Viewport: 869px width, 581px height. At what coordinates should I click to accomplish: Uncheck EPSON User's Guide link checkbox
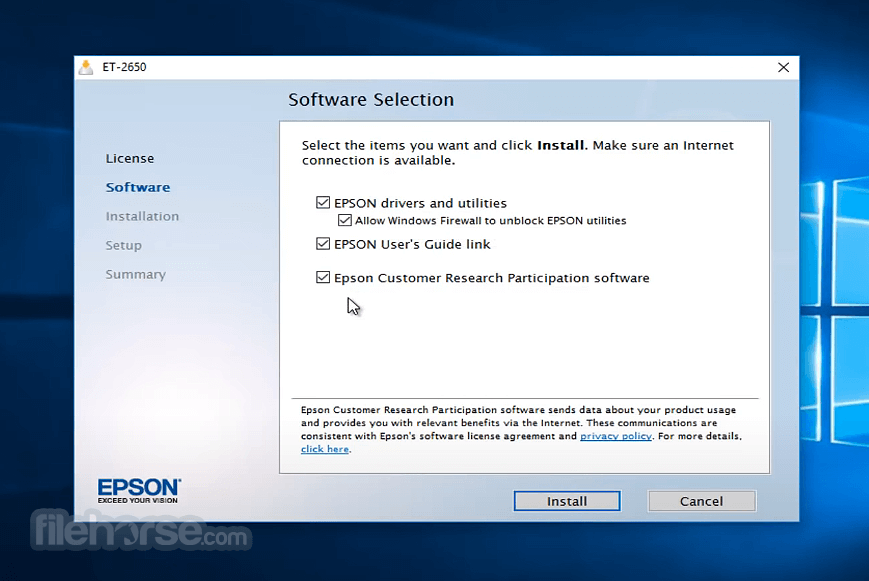point(323,243)
